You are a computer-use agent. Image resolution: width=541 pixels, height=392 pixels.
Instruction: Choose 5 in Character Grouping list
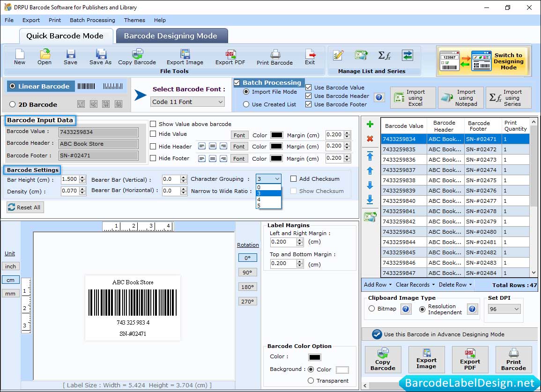click(x=268, y=206)
